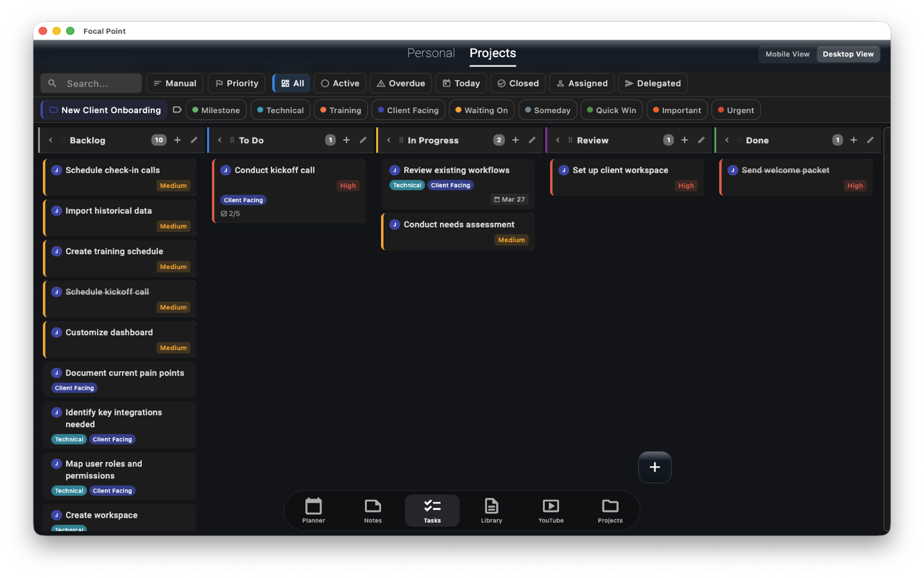The image size is (924, 578).
Task: Collapse the Backlog column
Action: click(51, 139)
